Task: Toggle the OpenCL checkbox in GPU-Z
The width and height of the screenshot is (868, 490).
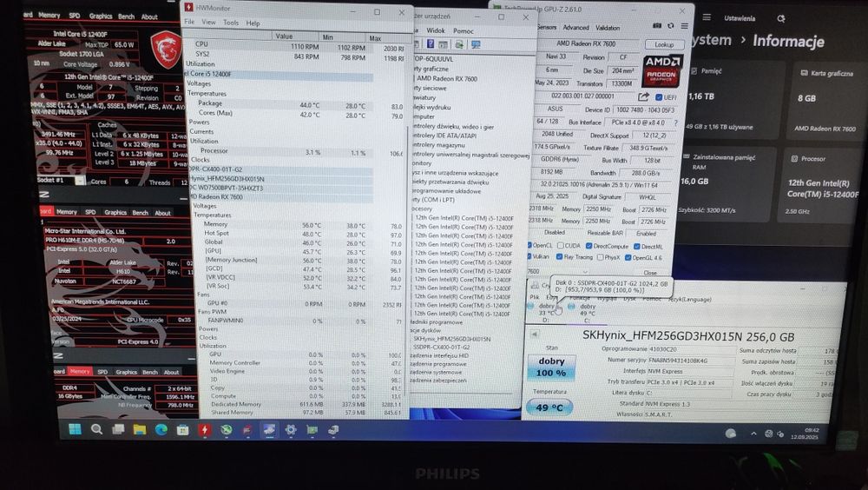Action: tap(529, 245)
